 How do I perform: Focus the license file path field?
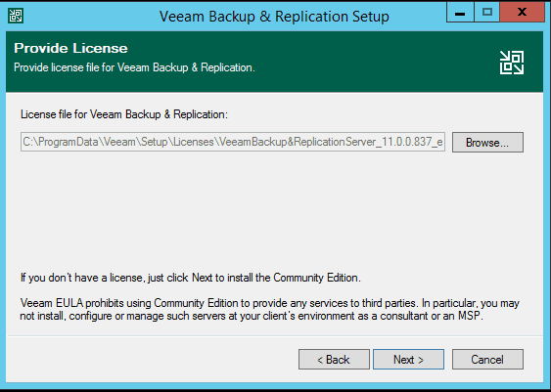coord(233,142)
